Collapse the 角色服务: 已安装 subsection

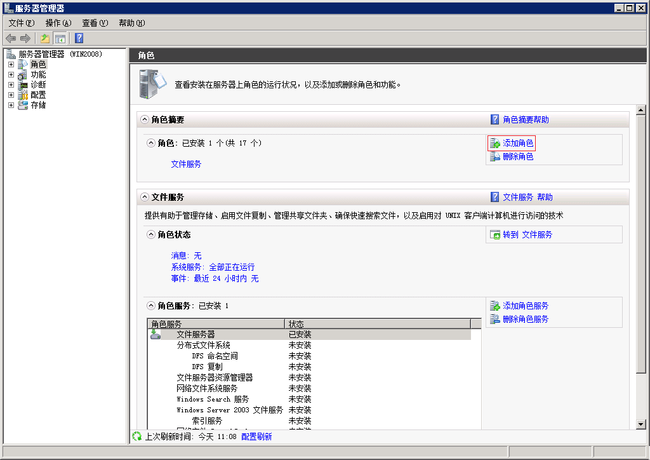point(151,306)
